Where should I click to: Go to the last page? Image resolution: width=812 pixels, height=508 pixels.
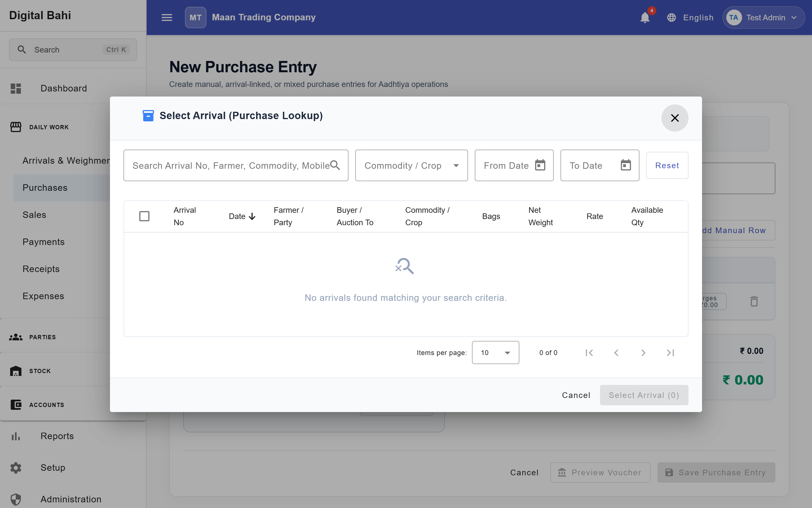tap(670, 352)
